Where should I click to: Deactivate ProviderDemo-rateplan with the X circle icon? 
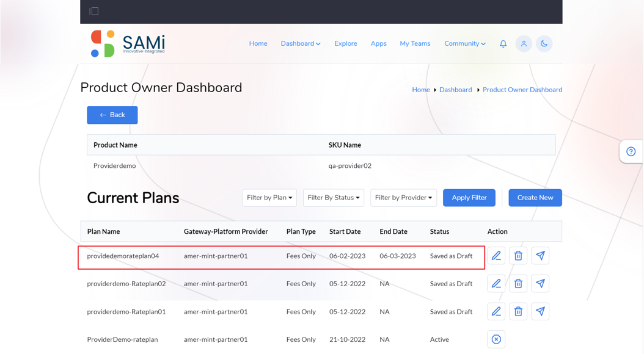click(496, 339)
